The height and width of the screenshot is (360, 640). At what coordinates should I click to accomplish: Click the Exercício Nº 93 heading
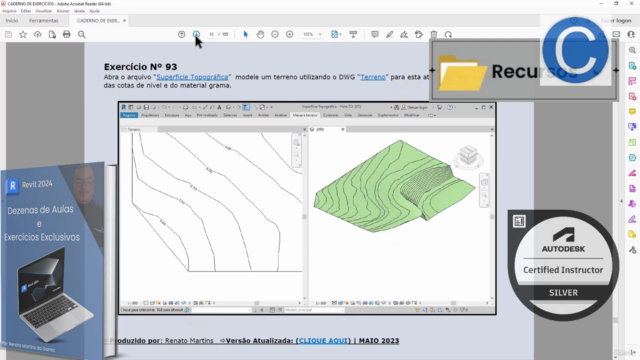pos(140,67)
